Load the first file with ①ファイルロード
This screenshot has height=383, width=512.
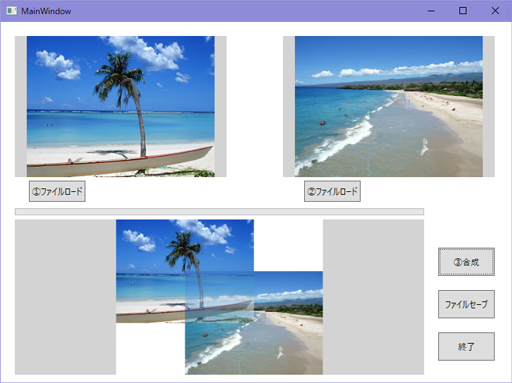pos(57,191)
